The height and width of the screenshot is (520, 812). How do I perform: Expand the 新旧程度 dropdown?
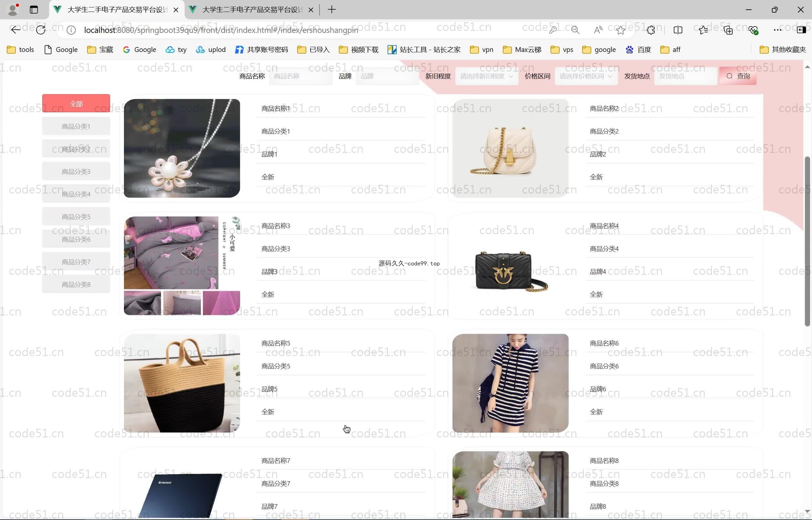coord(486,76)
